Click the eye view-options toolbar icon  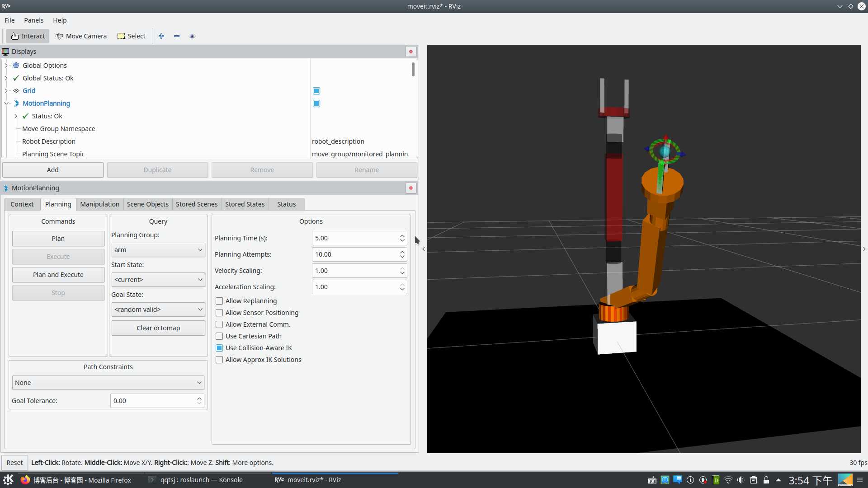pos(192,36)
